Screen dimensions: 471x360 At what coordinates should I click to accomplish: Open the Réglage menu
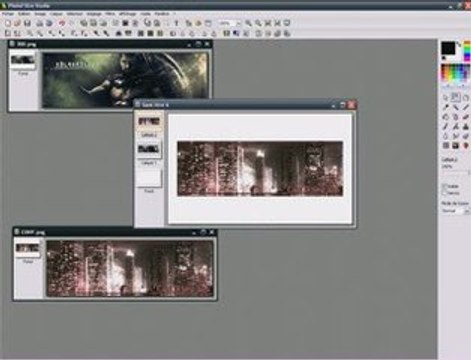[x=94, y=14]
